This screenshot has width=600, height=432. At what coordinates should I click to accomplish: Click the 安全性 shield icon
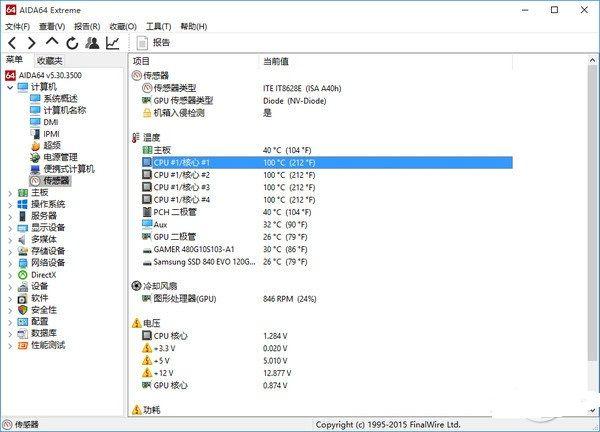point(23,310)
